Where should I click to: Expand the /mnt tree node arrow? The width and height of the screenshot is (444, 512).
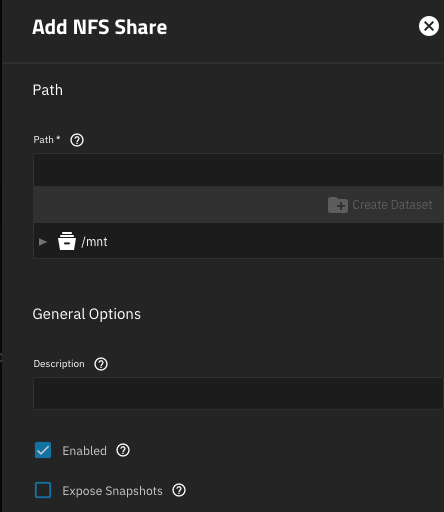pos(43,242)
